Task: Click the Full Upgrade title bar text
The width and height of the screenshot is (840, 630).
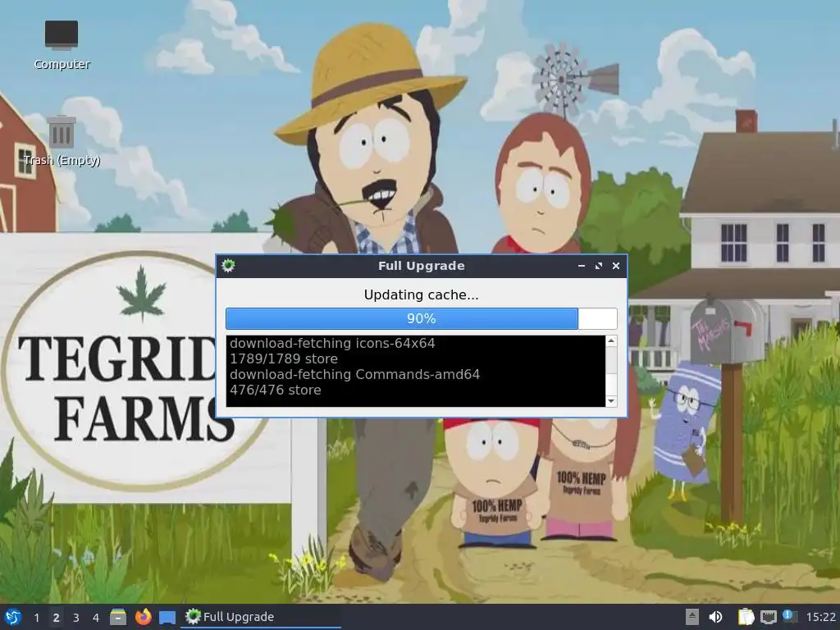Action: tap(421, 266)
